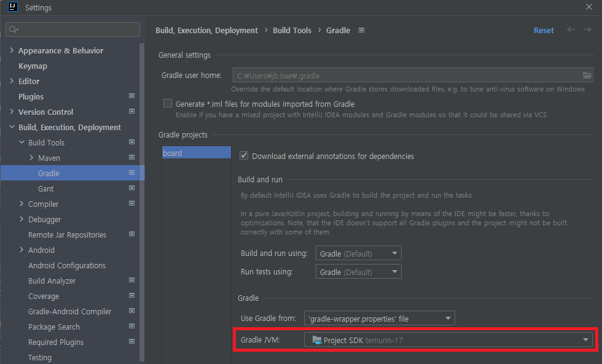Expand Appearance & Behavior section
Screen dimensions: 602x364
point(12,50)
